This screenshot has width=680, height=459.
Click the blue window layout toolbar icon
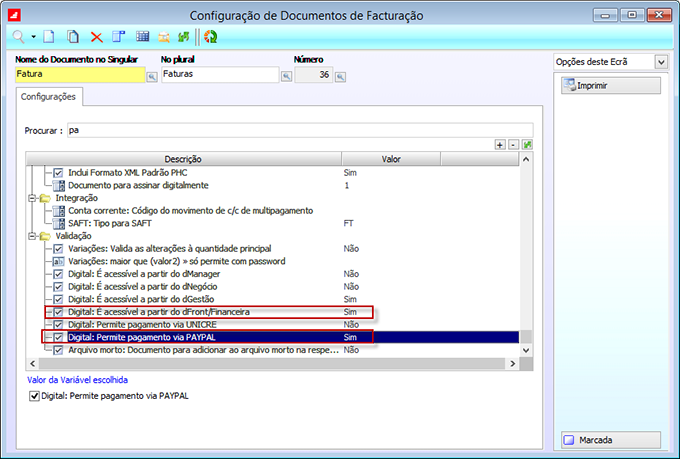point(118,37)
